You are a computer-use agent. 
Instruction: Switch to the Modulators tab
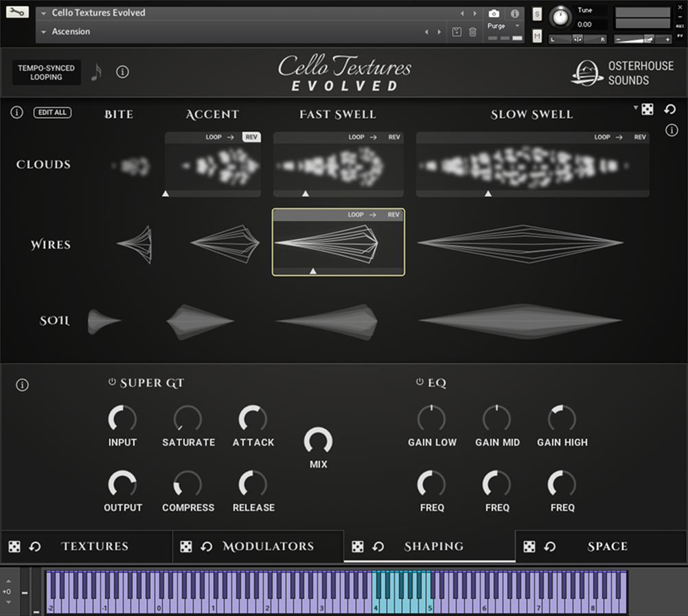tap(268, 547)
